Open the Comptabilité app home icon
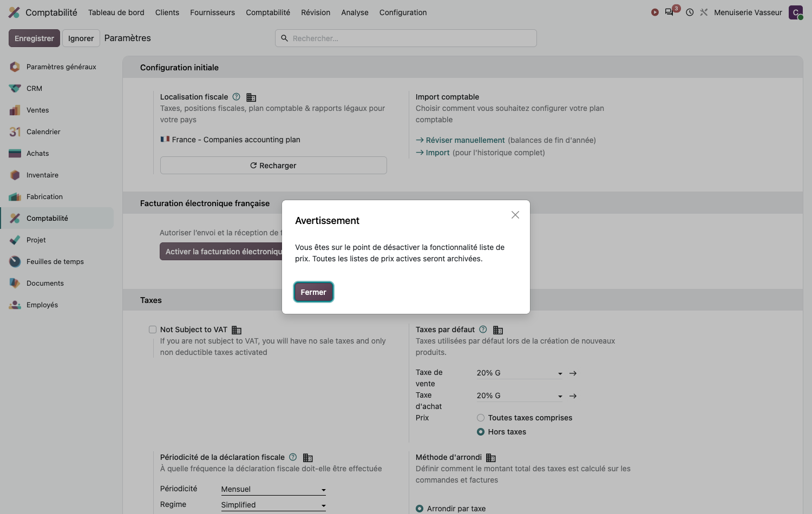812x514 pixels. (14, 12)
